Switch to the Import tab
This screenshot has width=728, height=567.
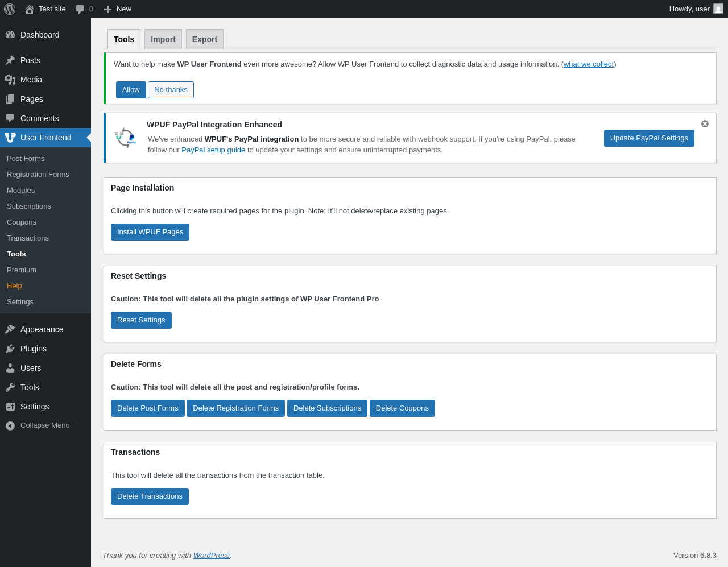tap(163, 39)
